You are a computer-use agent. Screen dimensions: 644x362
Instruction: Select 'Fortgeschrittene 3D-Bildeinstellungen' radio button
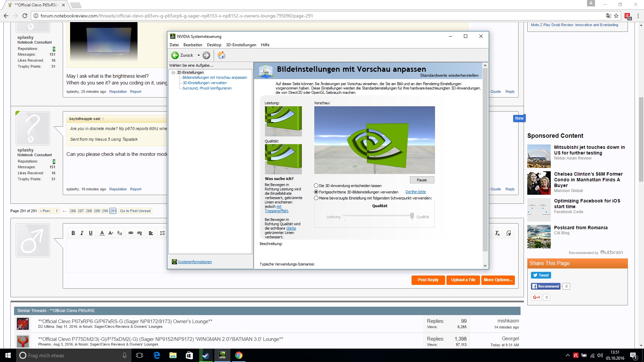316,192
